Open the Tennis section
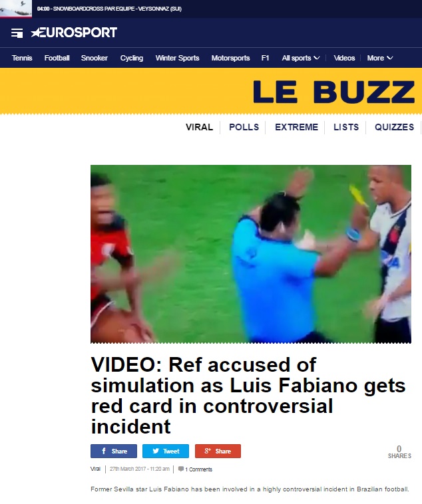This screenshot has width=422, height=504. [22, 58]
